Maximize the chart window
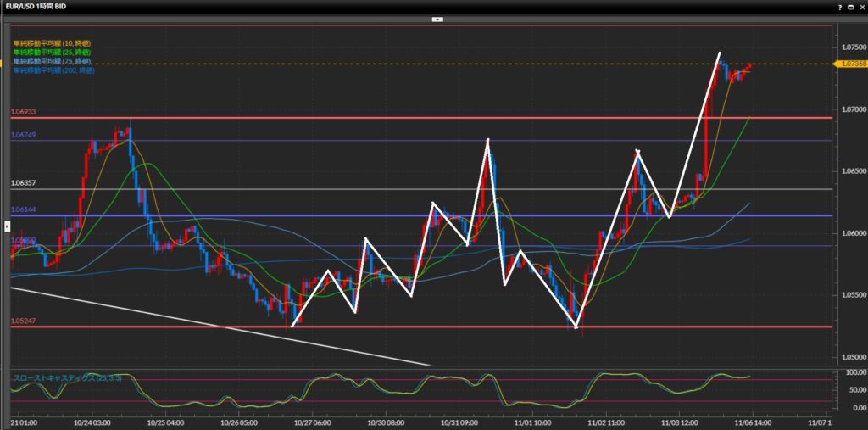Viewport: 868px width, 430px height. (x=850, y=7)
